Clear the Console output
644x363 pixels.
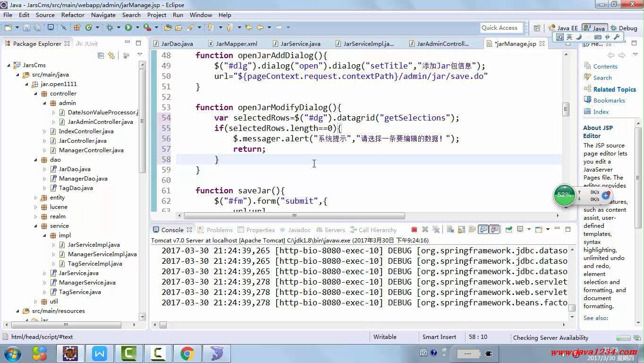(450, 230)
